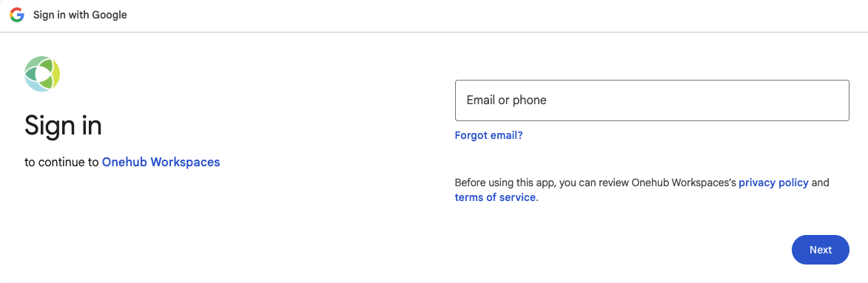This screenshot has width=868, height=283.
Task: Open the terms of service link
Action: pos(495,197)
